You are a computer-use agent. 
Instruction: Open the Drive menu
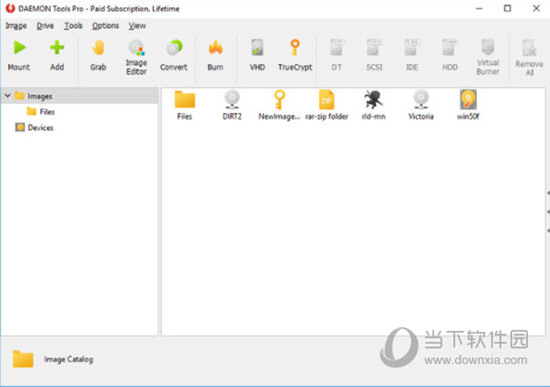point(45,26)
